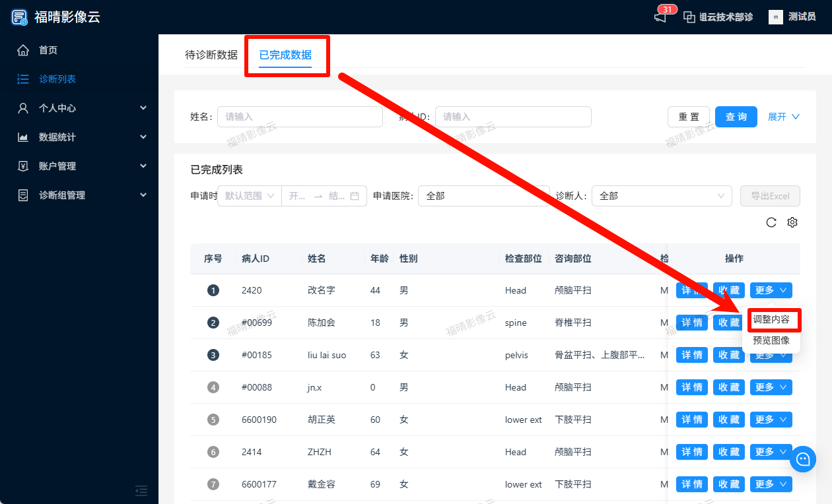
Task: Open the 申请医院 dropdown
Action: pyautogui.click(x=483, y=196)
